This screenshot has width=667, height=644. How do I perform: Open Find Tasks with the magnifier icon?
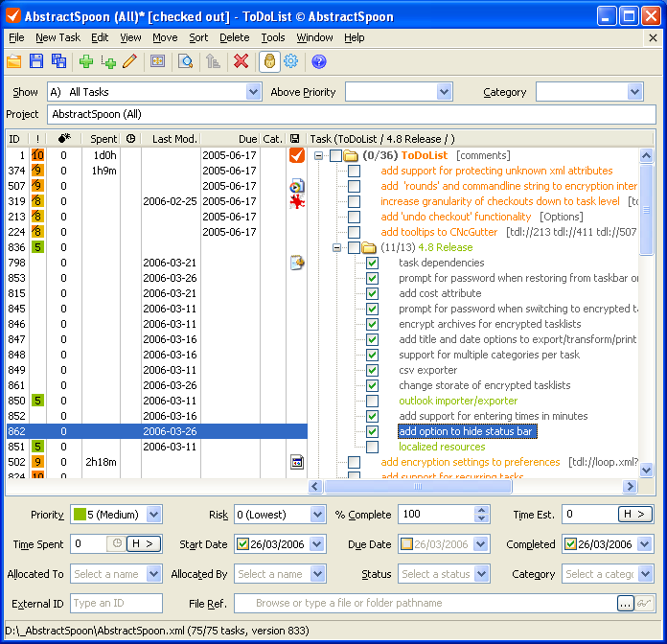(x=186, y=61)
